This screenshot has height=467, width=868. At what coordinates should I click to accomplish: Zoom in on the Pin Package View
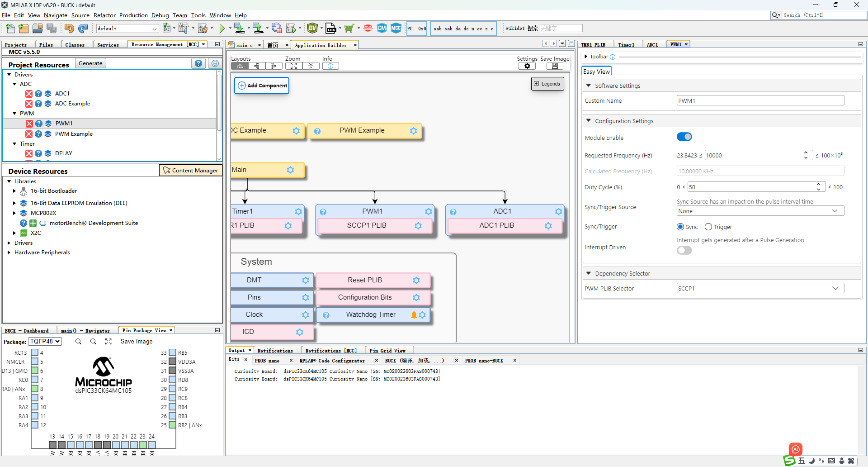point(78,342)
